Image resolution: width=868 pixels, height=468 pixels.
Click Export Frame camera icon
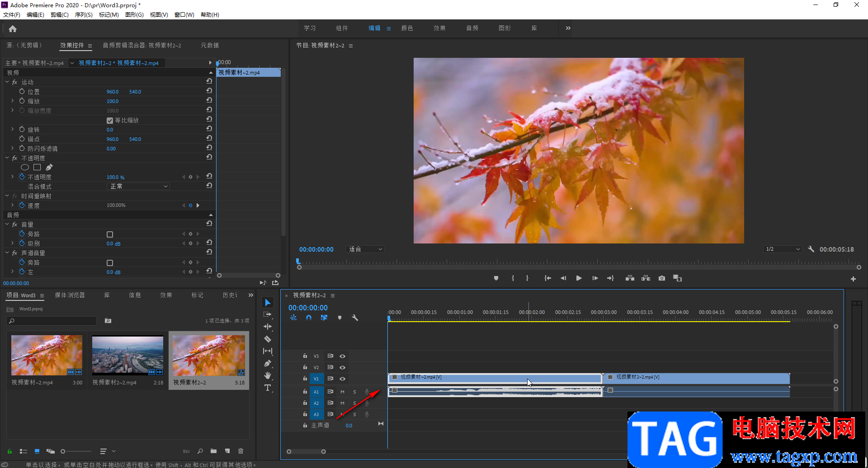(x=662, y=278)
